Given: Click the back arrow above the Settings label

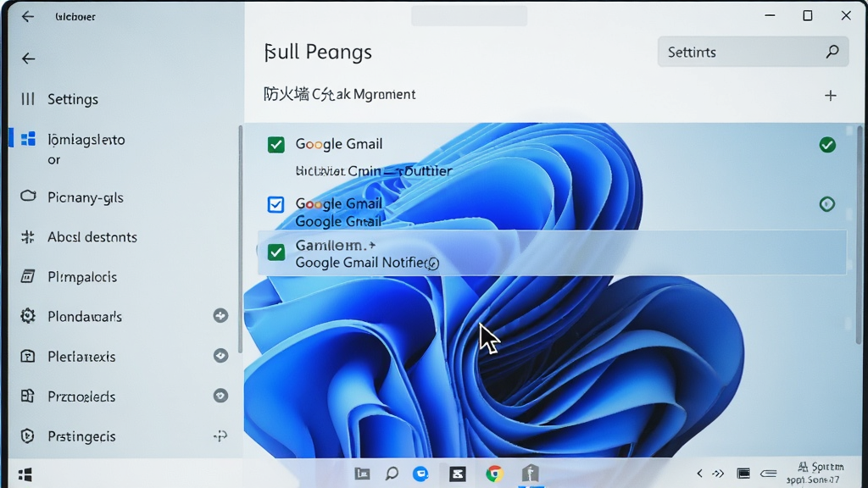Looking at the screenshot, I should 28,58.
